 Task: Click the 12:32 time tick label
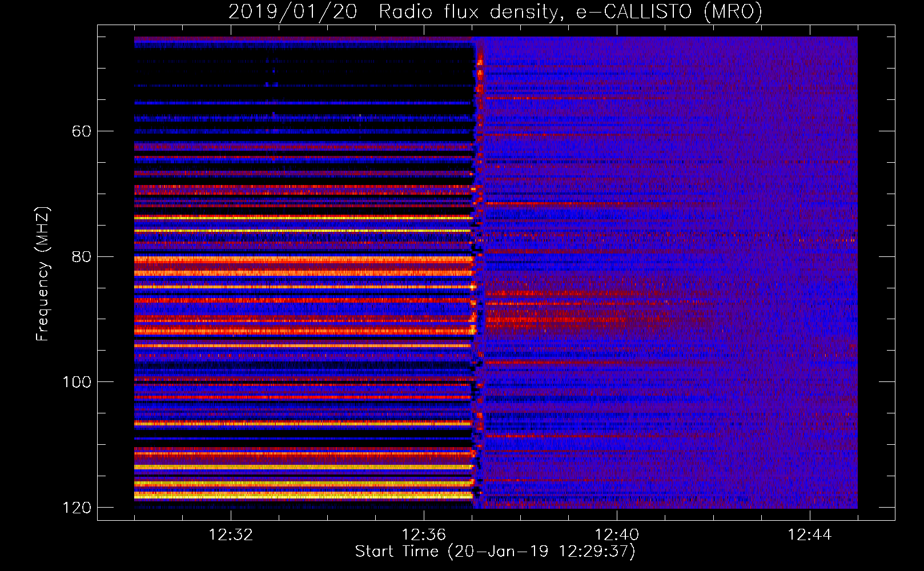(231, 535)
